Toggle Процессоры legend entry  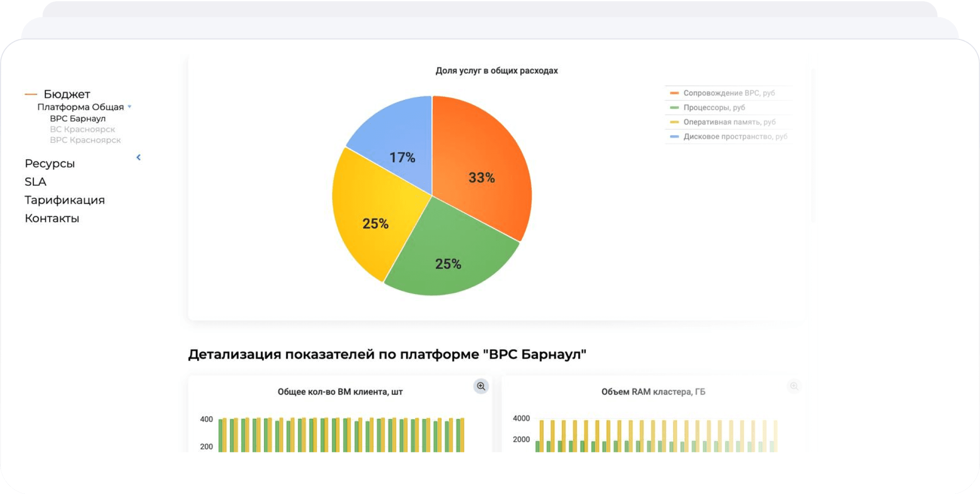click(714, 107)
